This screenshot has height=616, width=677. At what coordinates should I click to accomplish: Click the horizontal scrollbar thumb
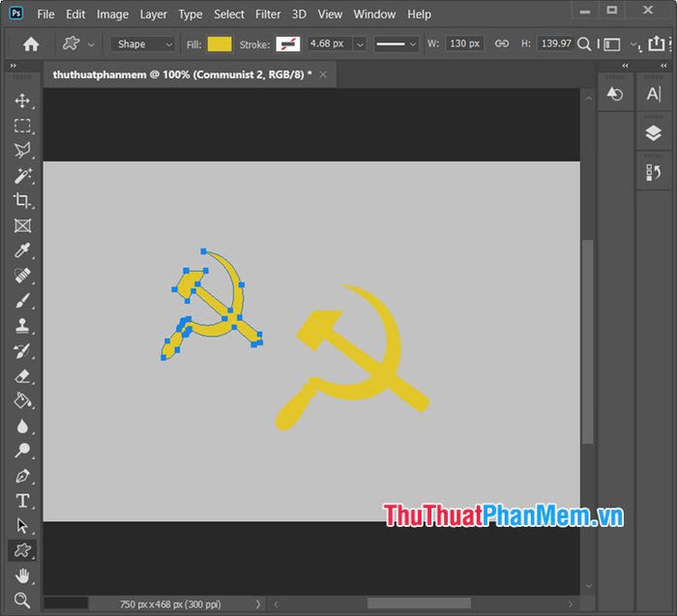coord(419,603)
